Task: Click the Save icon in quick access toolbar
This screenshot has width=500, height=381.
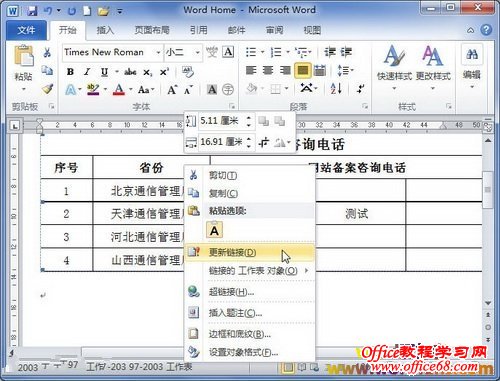Action: [32, 11]
